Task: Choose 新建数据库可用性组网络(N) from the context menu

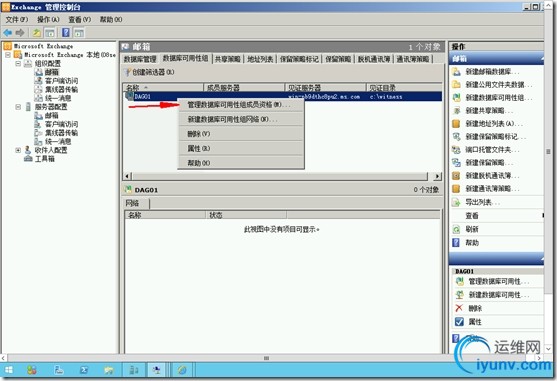Action: [x=241, y=119]
